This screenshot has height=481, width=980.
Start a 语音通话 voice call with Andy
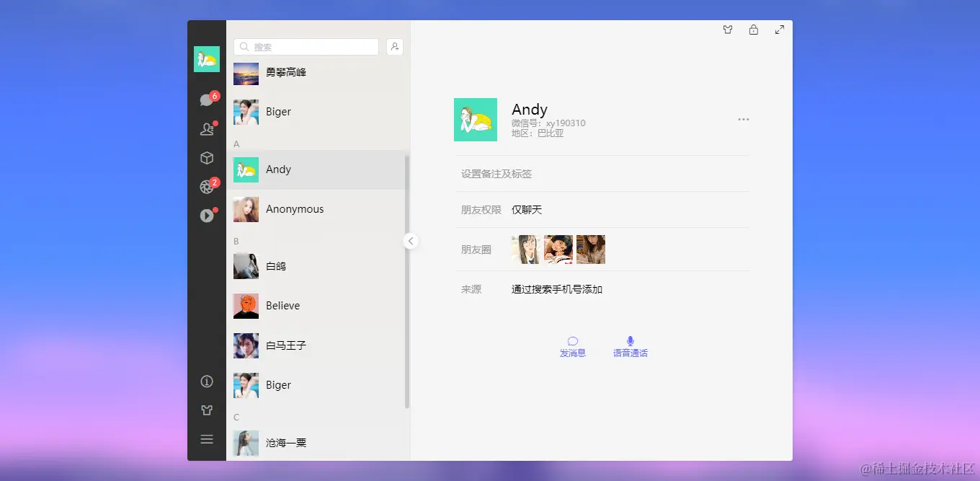630,346
